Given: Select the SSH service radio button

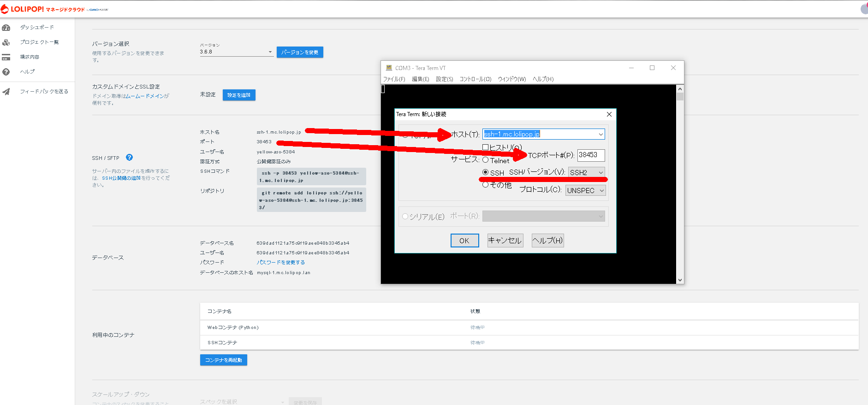Looking at the screenshot, I should (485, 172).
